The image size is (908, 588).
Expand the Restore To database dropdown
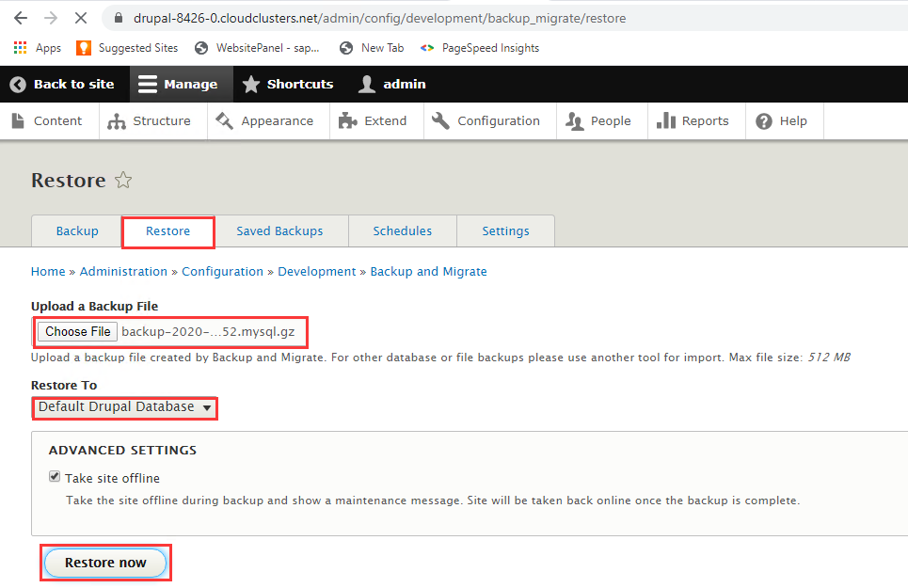coord(124,407)
